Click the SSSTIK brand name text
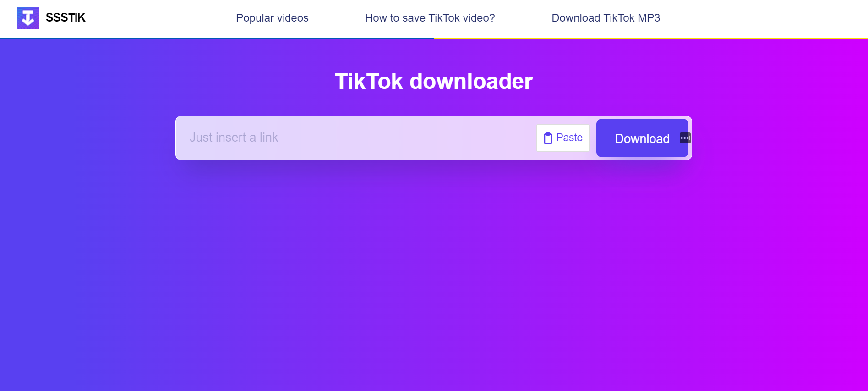The height and width of the screenshot is (391, 868). 66,18
